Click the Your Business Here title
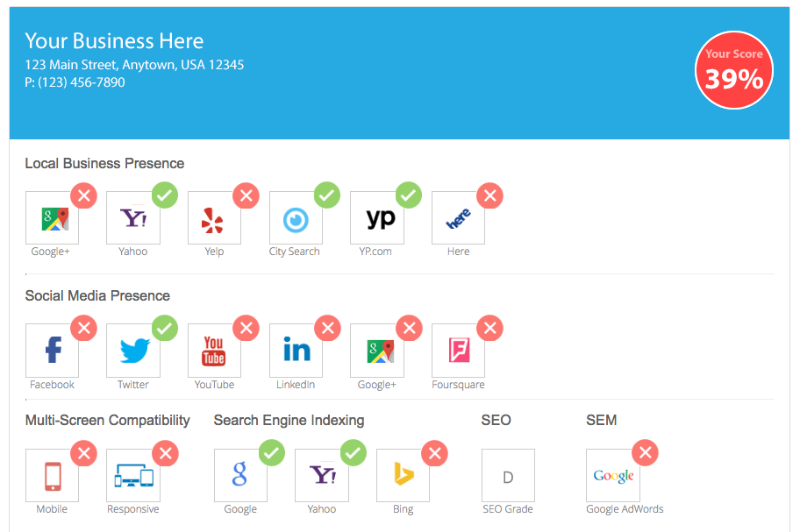The width and height of the screenshot is (800, 532). [114, 41]
